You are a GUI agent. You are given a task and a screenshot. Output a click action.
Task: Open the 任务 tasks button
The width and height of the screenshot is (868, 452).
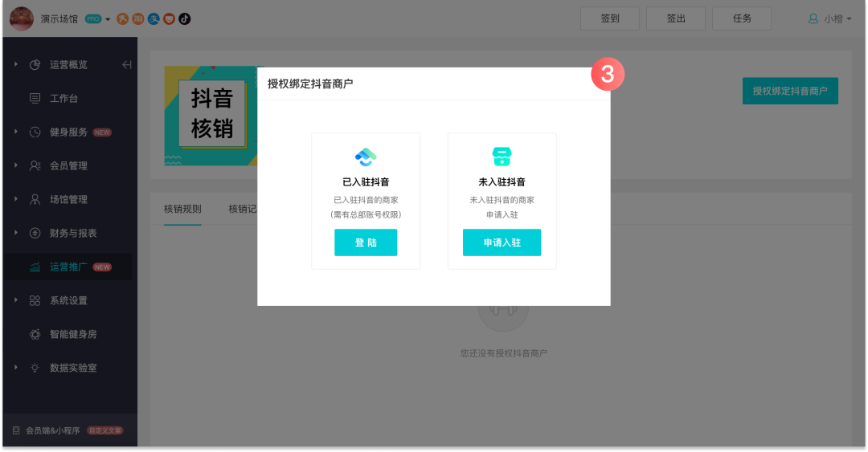tap(741, 18)
